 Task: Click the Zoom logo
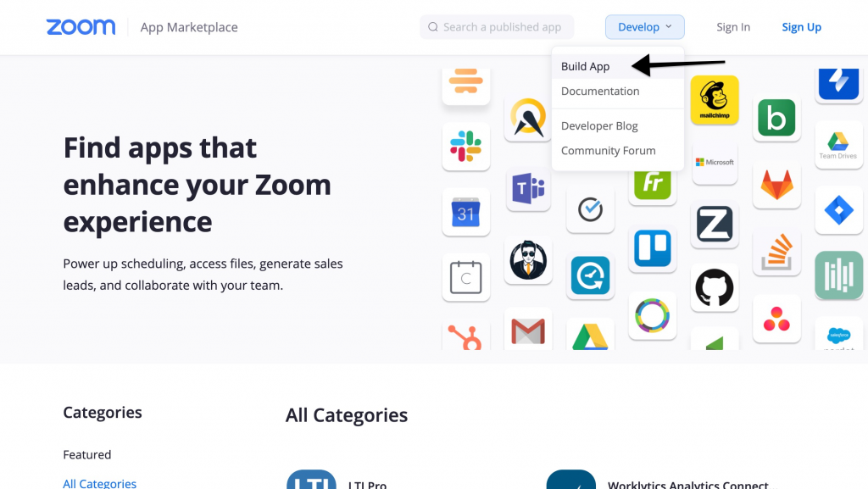click(x=81, y=27)
